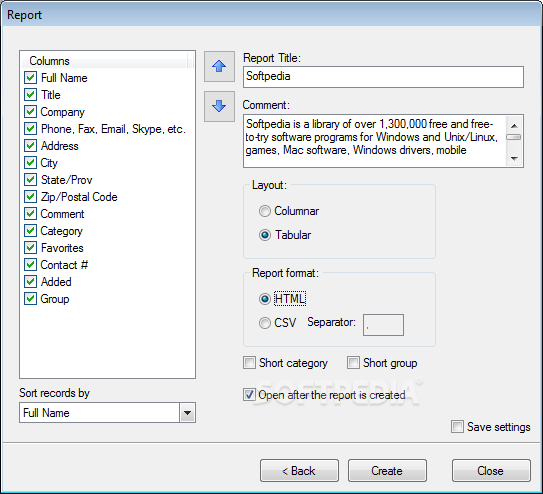Screen dimensions: 543x494
Task: Uncheck the State/Prov column
Action: point(30,179)
